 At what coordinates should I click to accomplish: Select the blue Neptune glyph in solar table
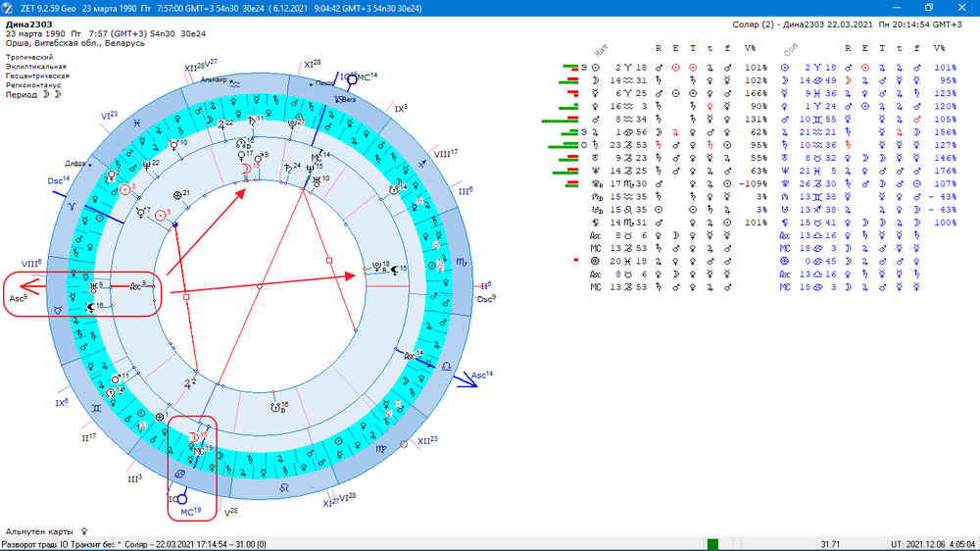785,171
